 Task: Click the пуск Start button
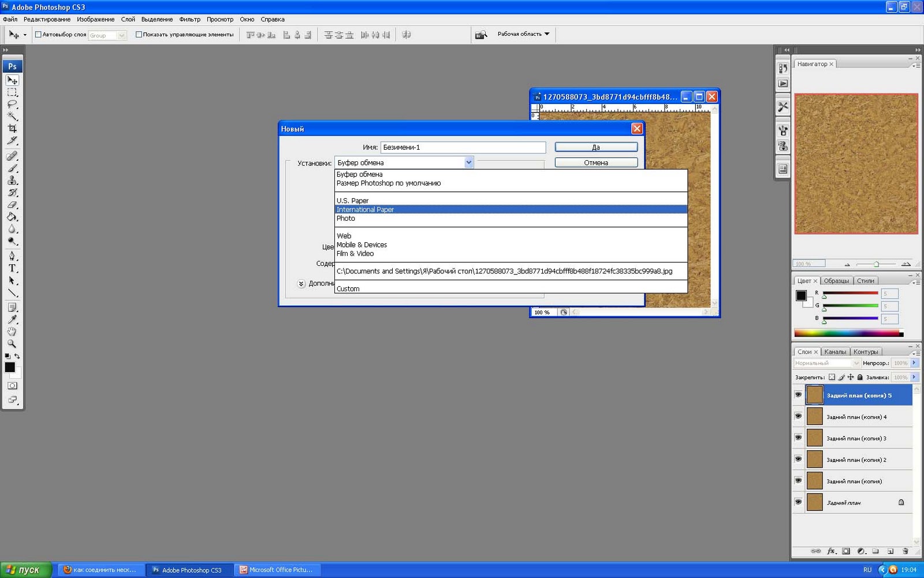coord(25,570)
